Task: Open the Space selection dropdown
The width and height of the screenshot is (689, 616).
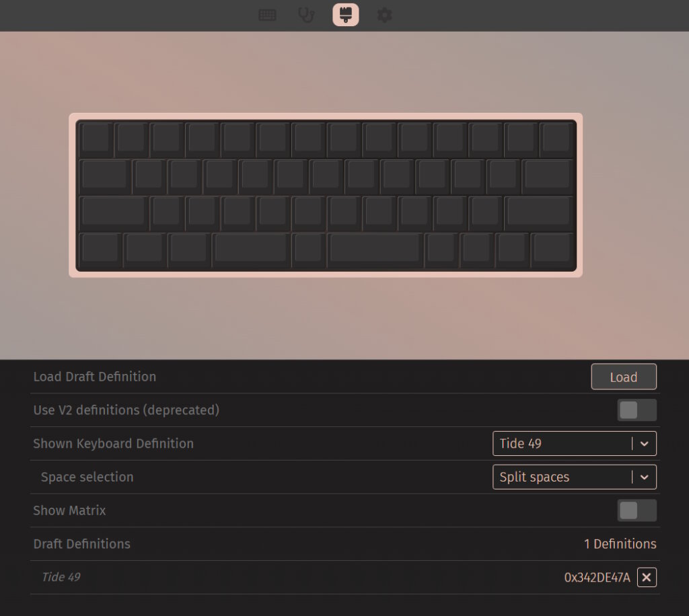Action: click(x=575, y=477)
